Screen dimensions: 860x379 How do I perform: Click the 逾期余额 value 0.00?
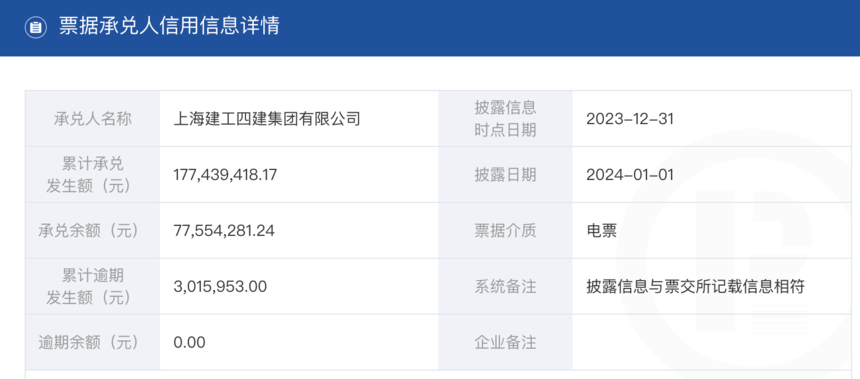pyautogui.click(x=189, y=343)
